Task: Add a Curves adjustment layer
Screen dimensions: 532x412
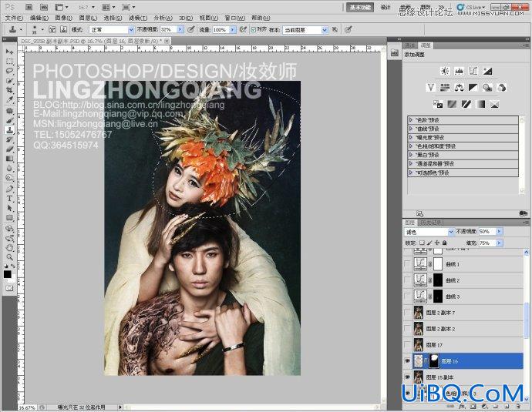Action: point(473,71)
